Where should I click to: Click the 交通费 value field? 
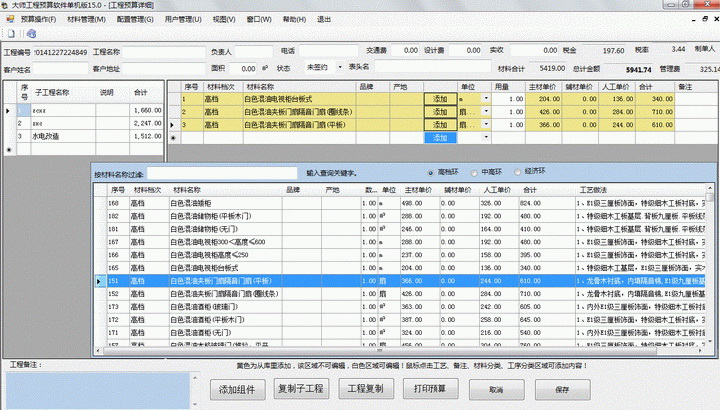point(405,50)
